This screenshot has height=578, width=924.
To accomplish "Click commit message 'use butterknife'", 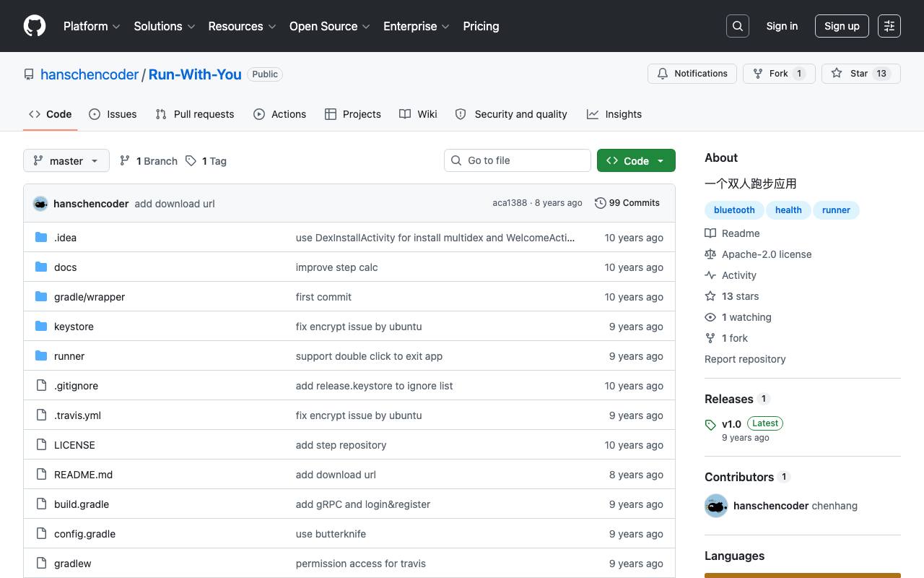I will point(331,534).
